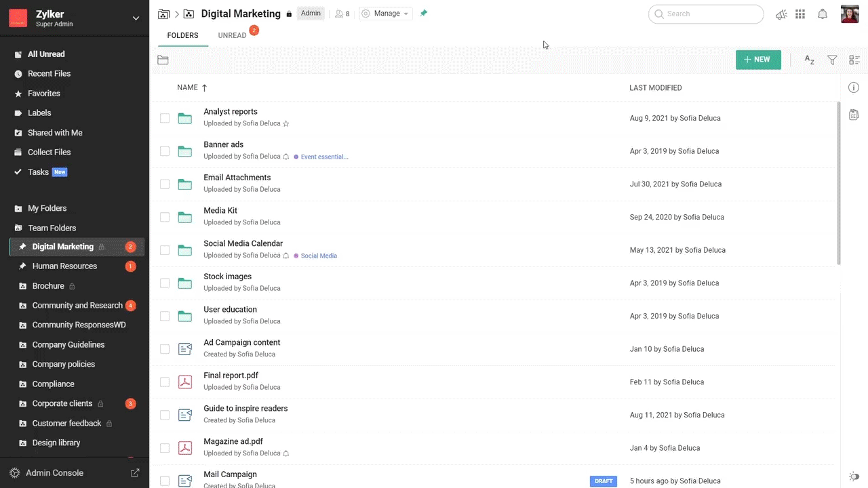The image size is (868, 488).
Task: Expand the Zylker organization switcher chevron
Action: [136, 18]
